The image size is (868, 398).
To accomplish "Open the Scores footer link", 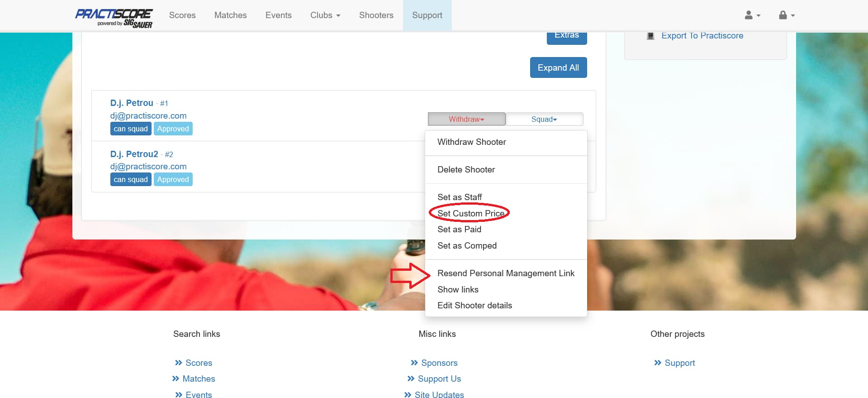I will point(199,363).
